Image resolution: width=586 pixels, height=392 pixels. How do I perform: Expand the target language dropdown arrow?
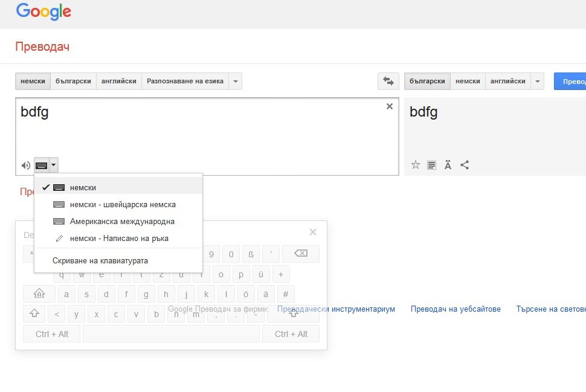538,82
